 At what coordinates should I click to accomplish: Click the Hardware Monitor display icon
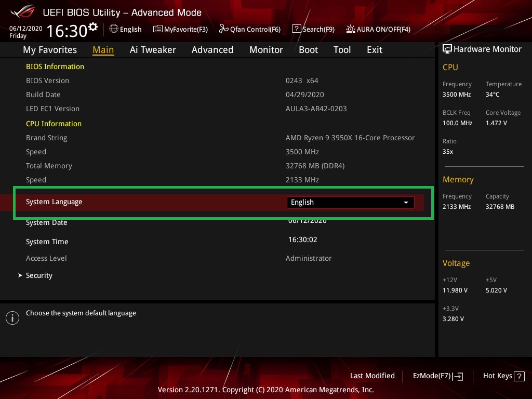pyautogui.click(x=447, y=49)
